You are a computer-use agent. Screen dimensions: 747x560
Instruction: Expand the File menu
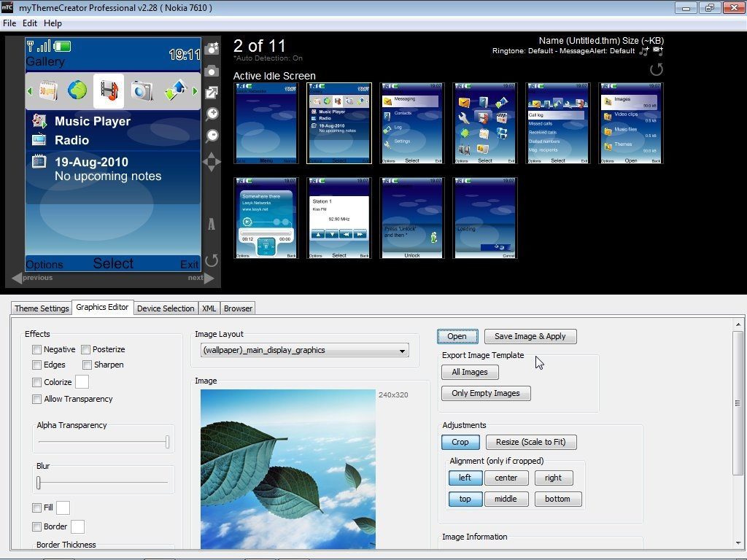tap(9, 23)
